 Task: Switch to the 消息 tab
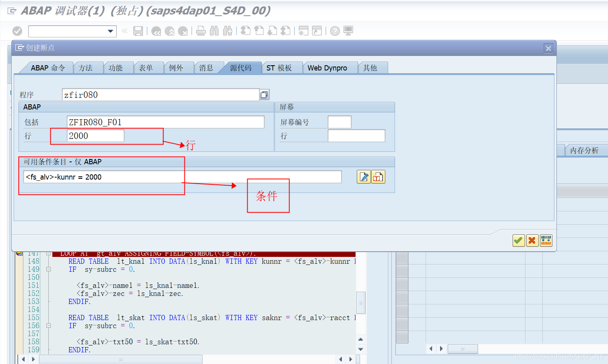pyautogui.click(x=206, y=68)
